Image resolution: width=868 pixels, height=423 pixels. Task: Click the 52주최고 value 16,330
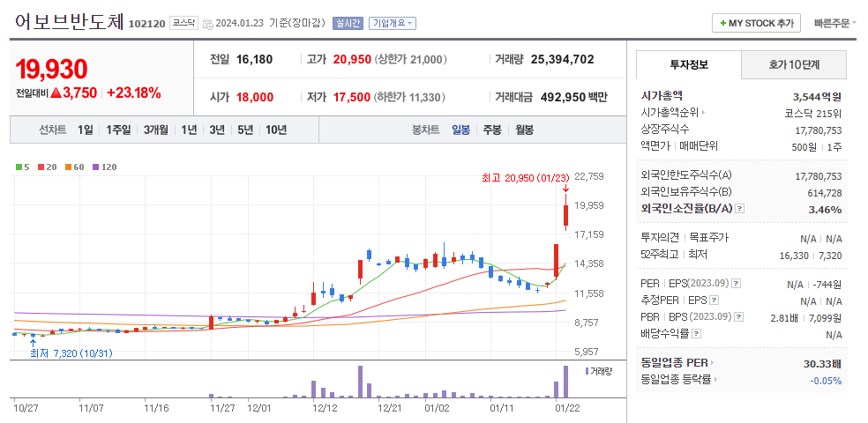click(x=796, y=256)
